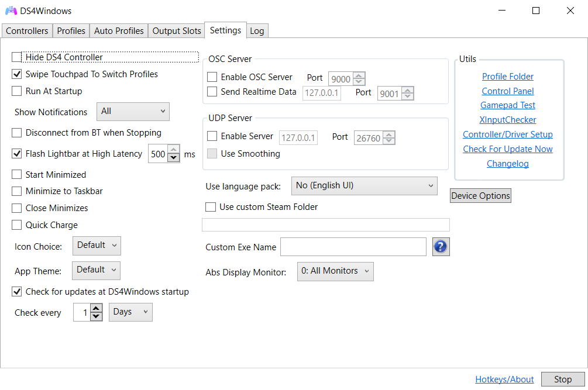
Task: Open Controller/Driver Setup link
Action: (x=507, y=134)
